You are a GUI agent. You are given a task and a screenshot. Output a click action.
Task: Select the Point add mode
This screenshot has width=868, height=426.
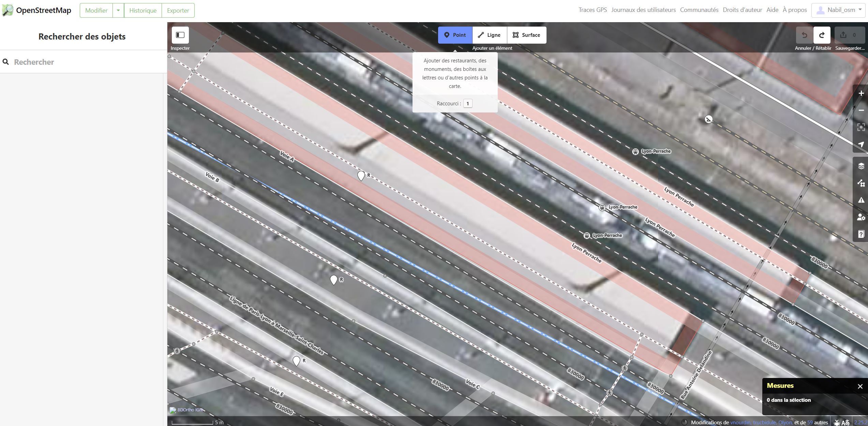pyautogui.click(x=455, y=35)
